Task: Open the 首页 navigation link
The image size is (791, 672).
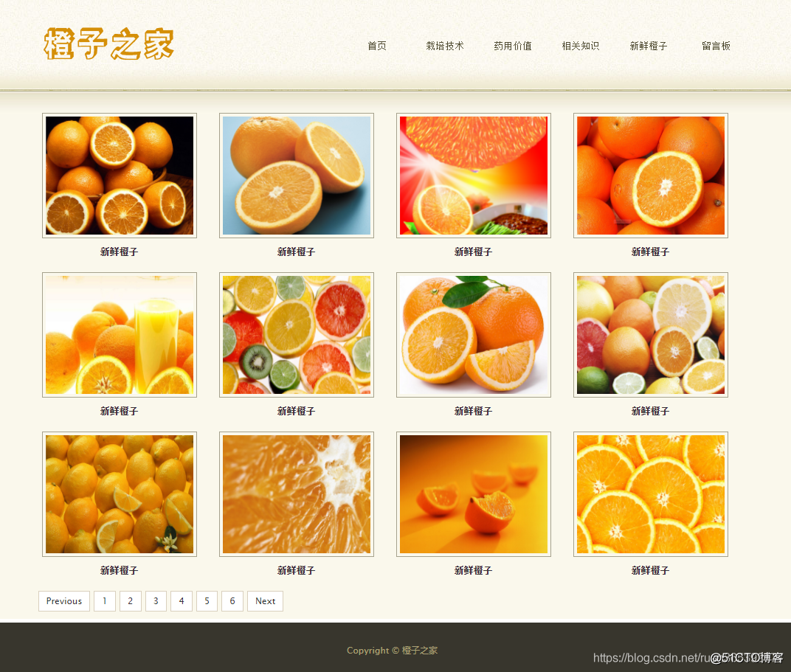Action: pos(376,45)
